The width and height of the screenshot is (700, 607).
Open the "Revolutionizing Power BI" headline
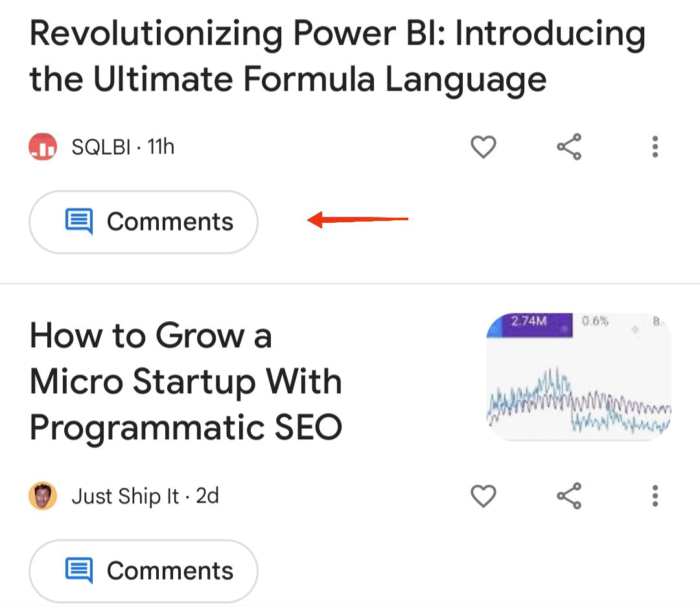337,55
